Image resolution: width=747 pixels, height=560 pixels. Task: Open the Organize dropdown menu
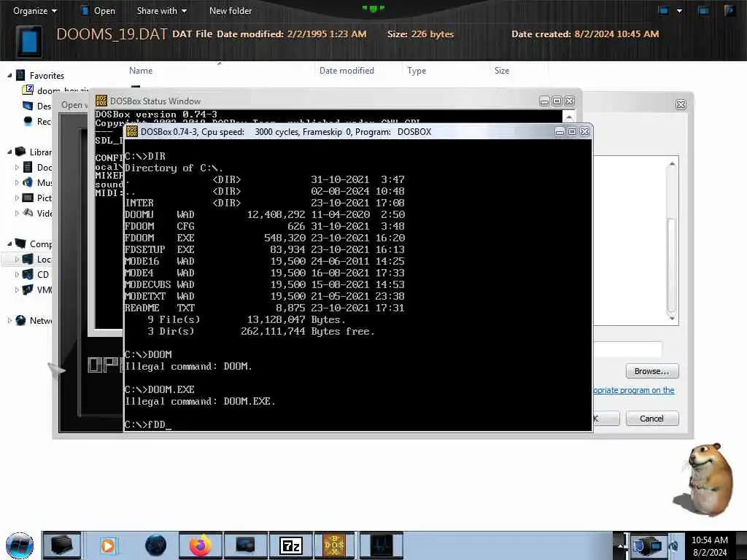(35, 10)
